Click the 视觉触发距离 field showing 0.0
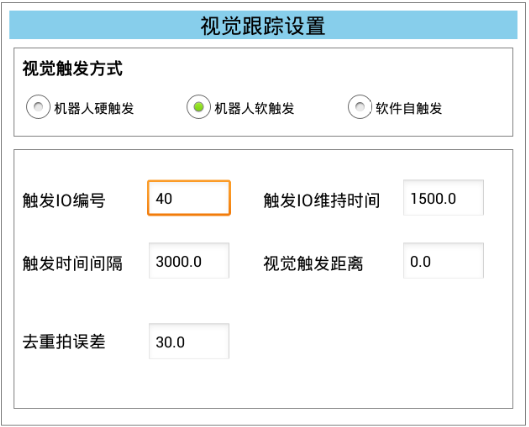Image resolution: width=529 pixels, height=427 pixels. (443, 261)
